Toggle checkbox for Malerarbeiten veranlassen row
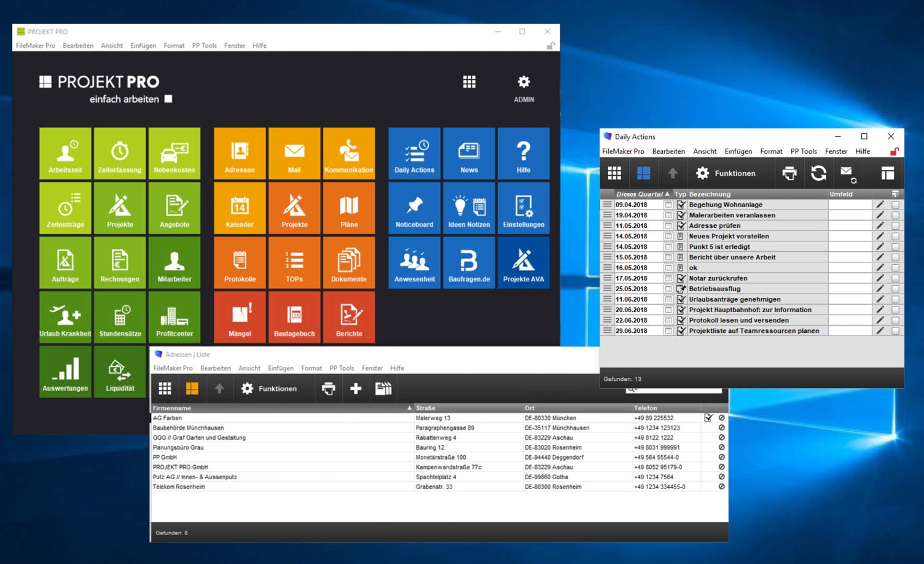 [x=895, y=216]
